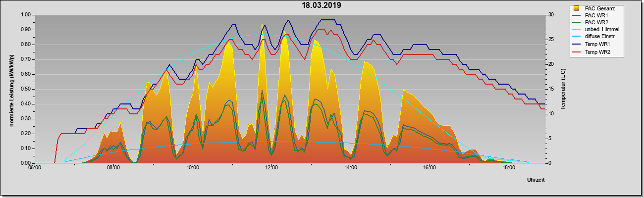Click the chart title 18.03.2019
Viewport: 644px width, 198px height.
click(x=322, y=5)
